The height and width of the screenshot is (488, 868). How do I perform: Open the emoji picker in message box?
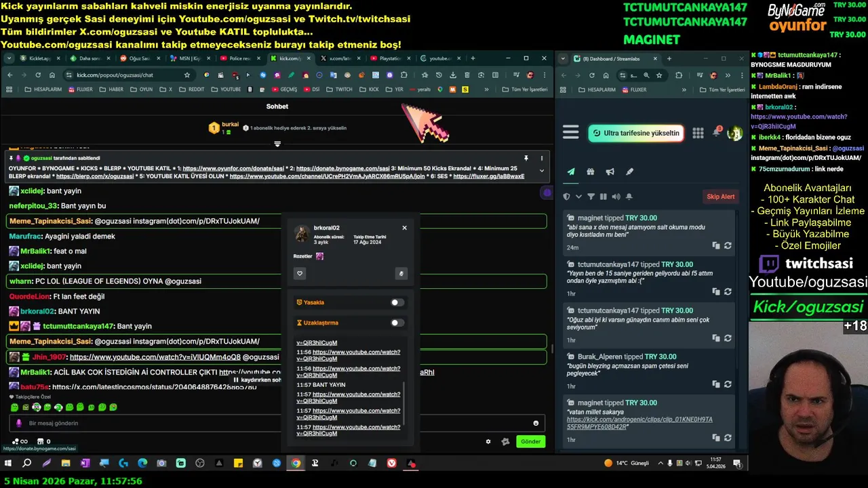(536, 423)
